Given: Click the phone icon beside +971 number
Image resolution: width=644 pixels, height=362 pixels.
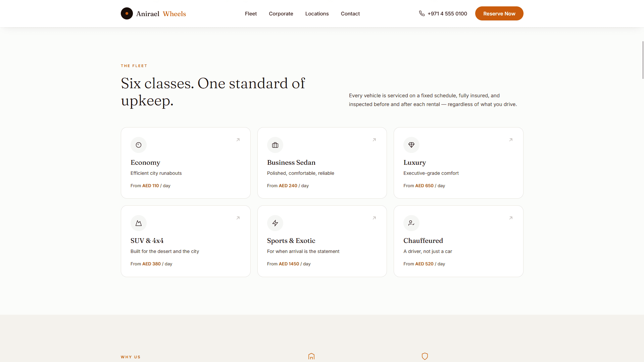Looking at the screenshot, I should 422,13.
